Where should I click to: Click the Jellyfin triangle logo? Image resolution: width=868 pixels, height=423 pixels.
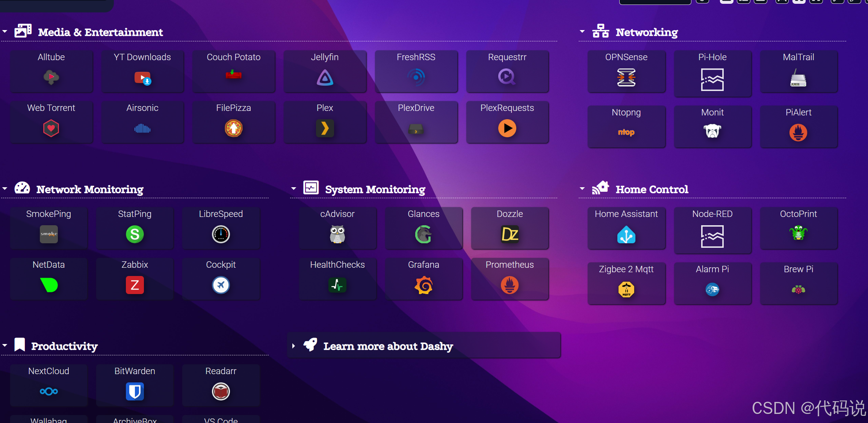[325, 78]
